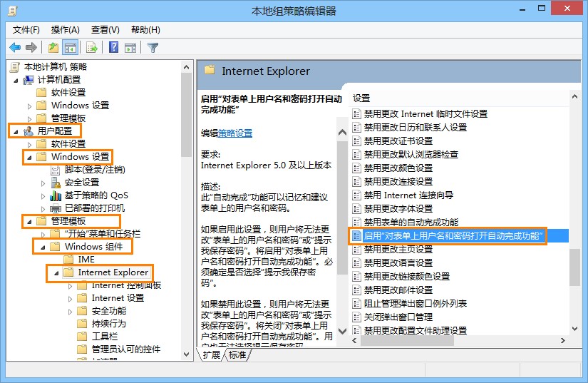Toggle the console tree show/hide button
The width and height of the screenshot is (588, 383).
click(x=70, y=48)
